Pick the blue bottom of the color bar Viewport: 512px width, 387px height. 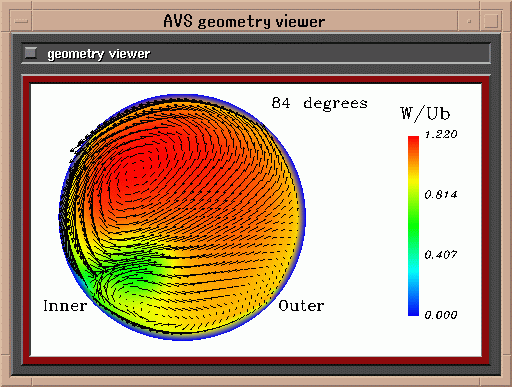coord(413,307)
